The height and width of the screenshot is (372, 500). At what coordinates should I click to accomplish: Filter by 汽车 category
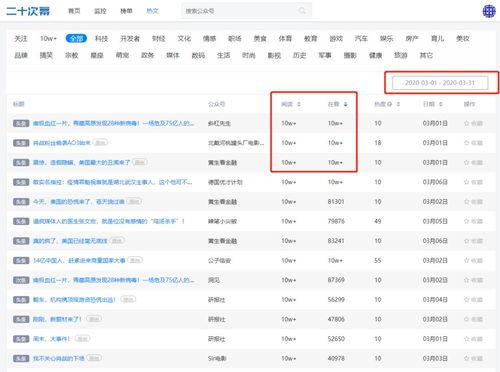click(361, 39)
